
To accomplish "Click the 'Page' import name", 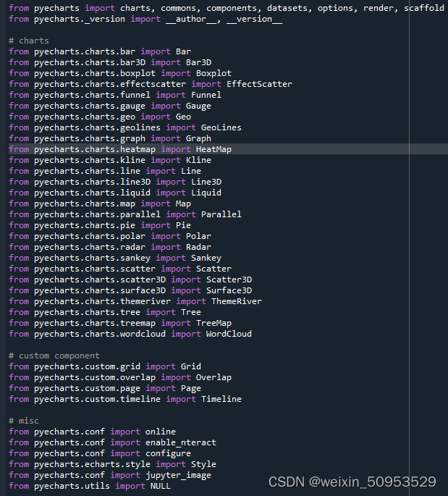I will coord(191,388).
